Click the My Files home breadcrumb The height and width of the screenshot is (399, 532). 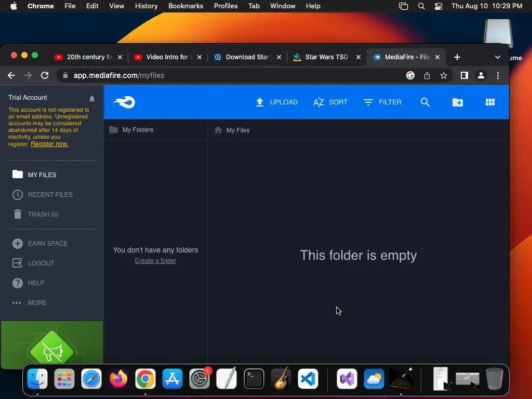point(232,130)
